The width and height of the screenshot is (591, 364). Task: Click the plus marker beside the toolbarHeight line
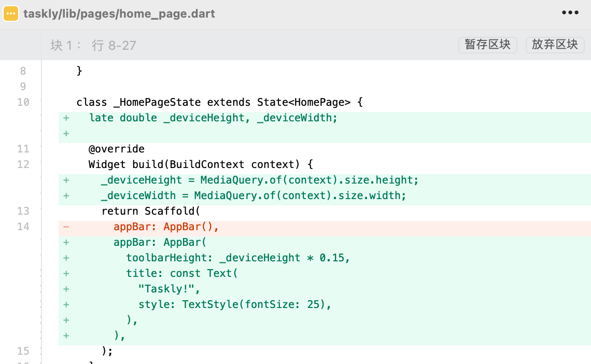pos(66,258)
